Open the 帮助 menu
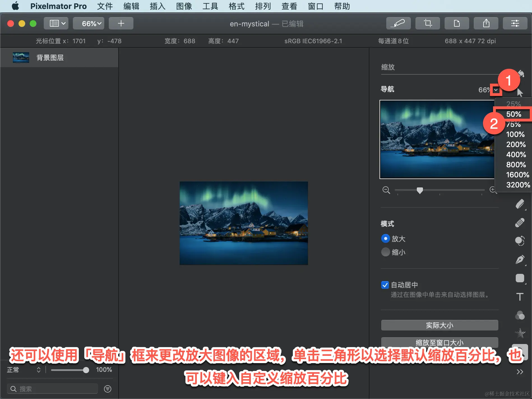The image size is (532, 399). point(342,6)
